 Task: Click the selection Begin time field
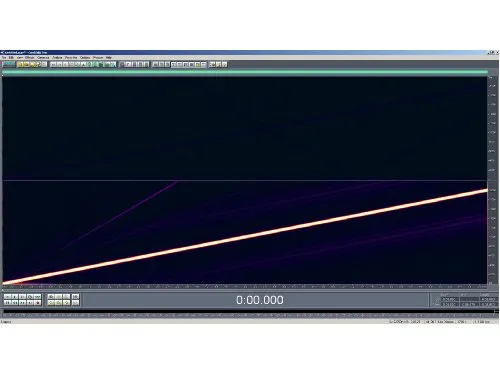coord(450,299)
